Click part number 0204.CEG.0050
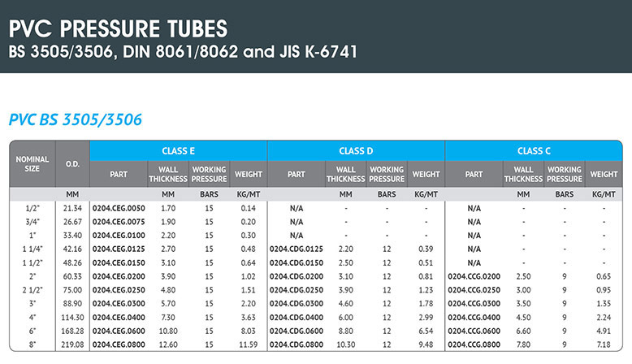 pyautogui.click(x=119, y=208)
